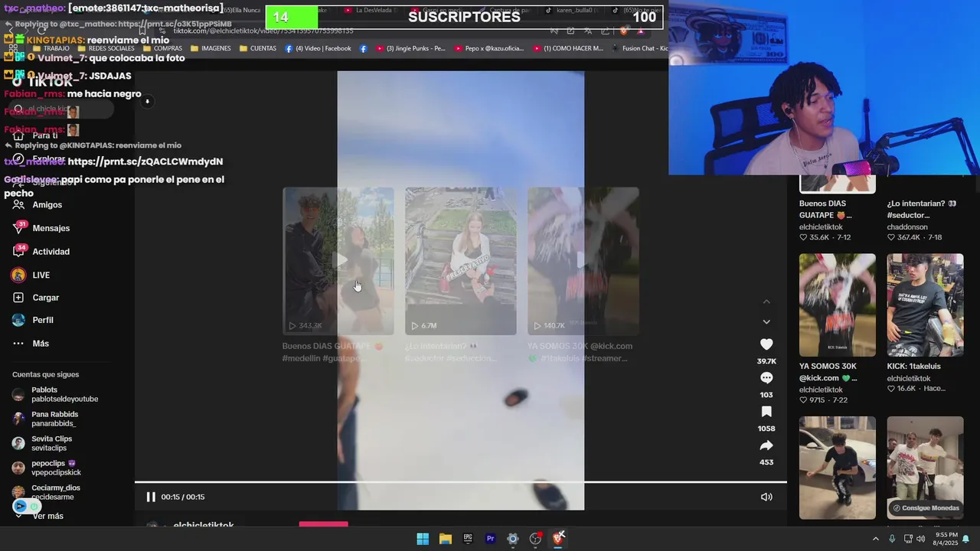Click the video progress bar
Image resolution: width=980 pixels, height=551 pixels.
(461, 482)
